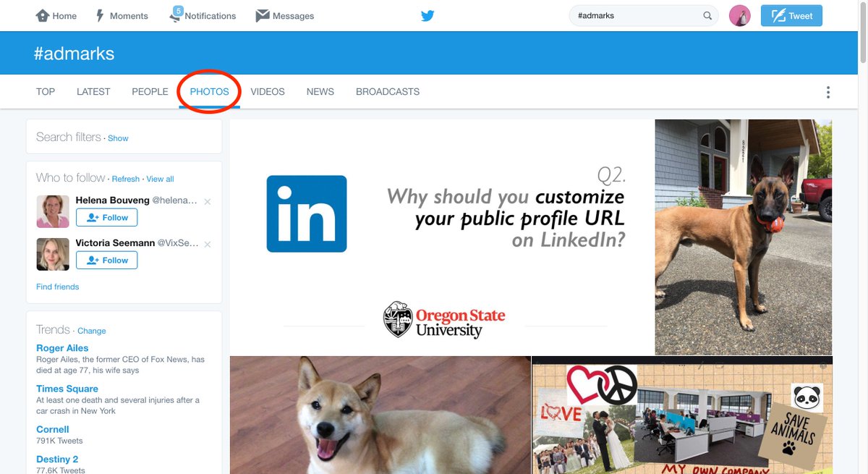Follow Helena Bouveng

[106, 217]
